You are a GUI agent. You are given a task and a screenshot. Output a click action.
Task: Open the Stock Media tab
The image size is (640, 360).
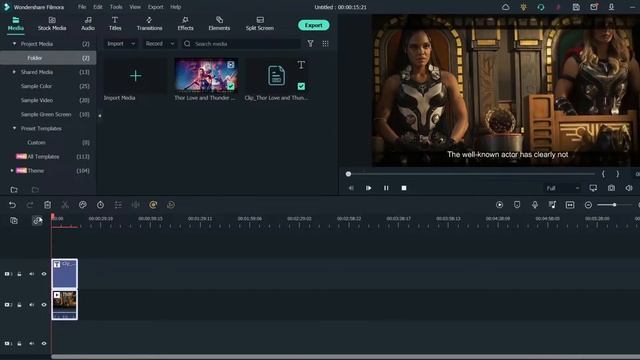pyautogui.click(x=52, y=24)
